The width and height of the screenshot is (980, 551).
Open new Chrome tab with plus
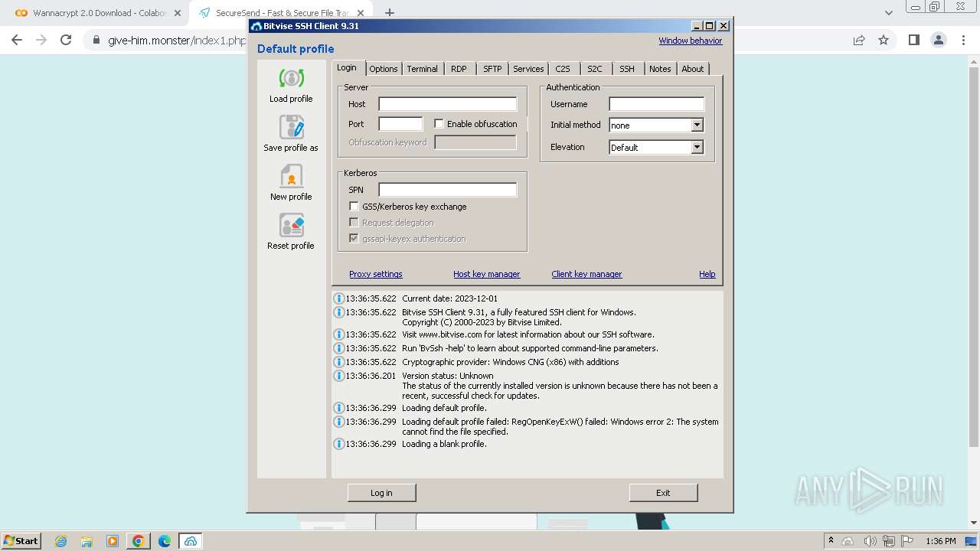[390, 13]
